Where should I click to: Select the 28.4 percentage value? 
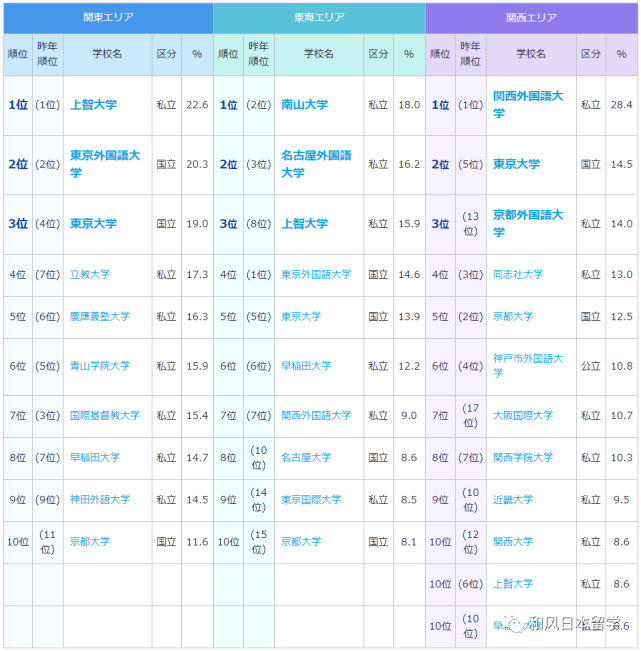click(621, 105)
